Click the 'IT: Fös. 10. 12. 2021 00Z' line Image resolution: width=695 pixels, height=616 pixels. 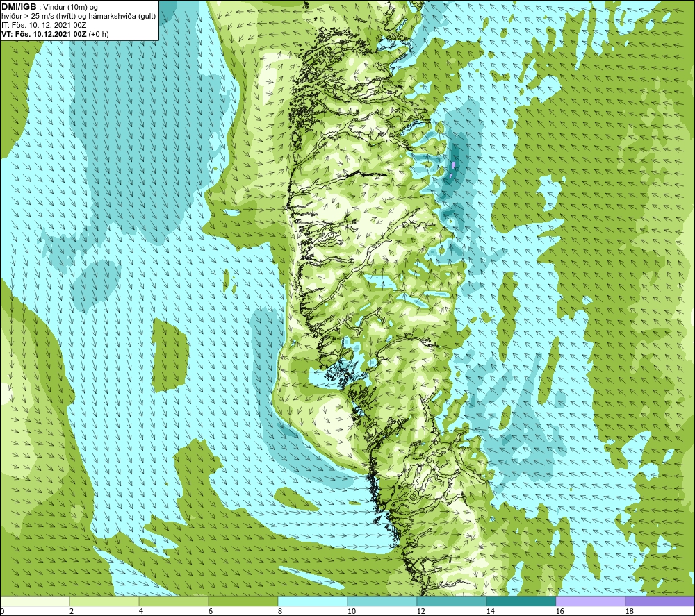pos(43,25)
